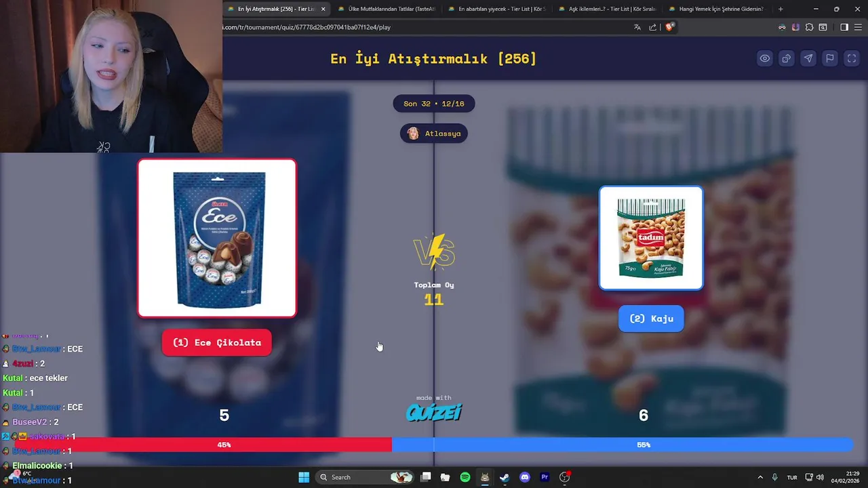Click the volume speaker icon in tray
The image size is (868, 488).
tap(820, 477)
